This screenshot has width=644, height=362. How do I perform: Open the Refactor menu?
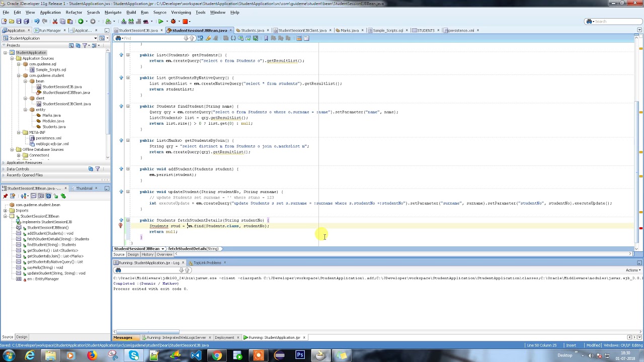[74, 12]
